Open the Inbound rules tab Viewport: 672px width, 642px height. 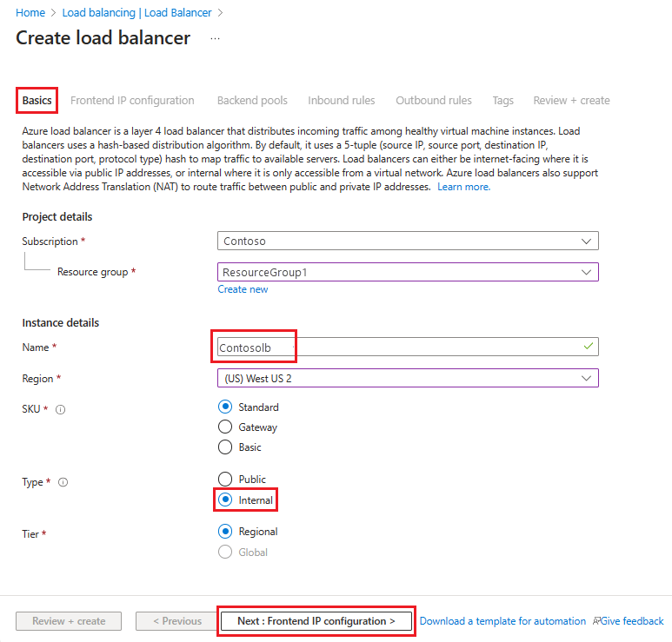(x=342, y=101)
